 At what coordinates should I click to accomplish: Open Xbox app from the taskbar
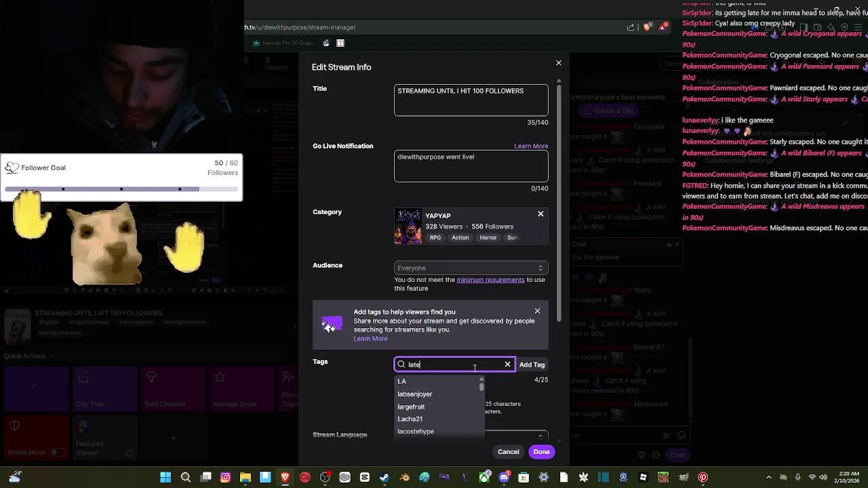point(484,477)
